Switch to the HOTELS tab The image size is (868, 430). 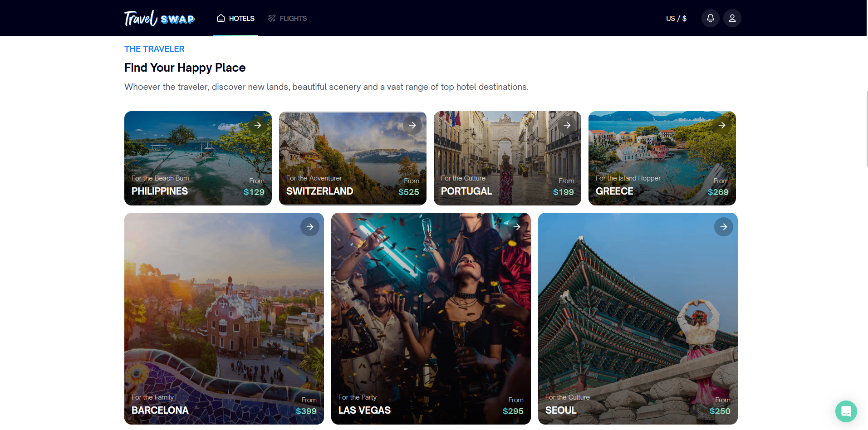tap(241, 18)
